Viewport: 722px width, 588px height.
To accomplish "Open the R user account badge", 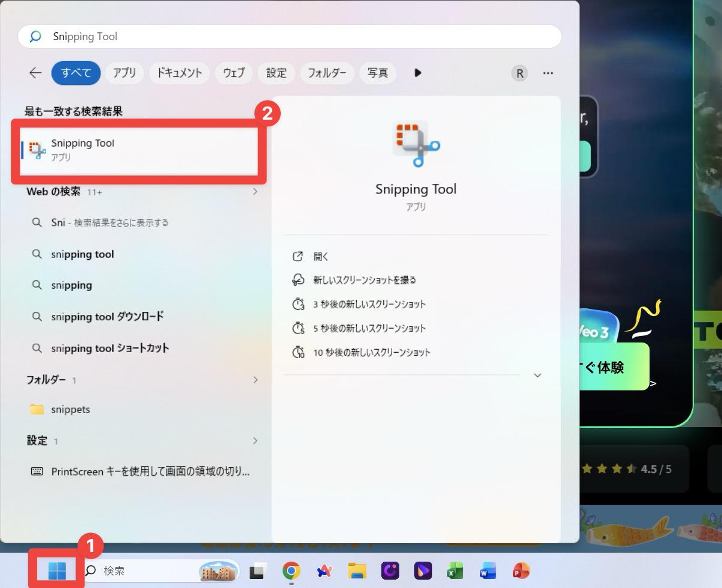I will click(520, 73).
